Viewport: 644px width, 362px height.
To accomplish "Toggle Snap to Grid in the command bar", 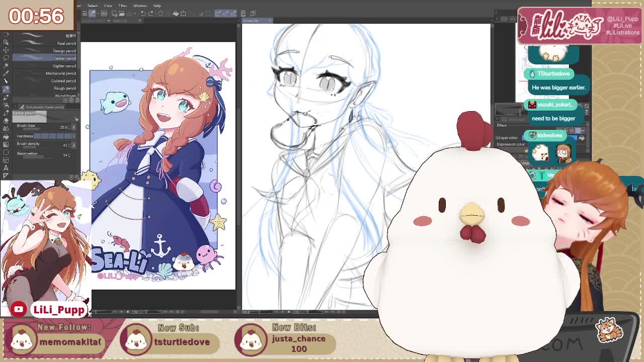I will (233, 14).
